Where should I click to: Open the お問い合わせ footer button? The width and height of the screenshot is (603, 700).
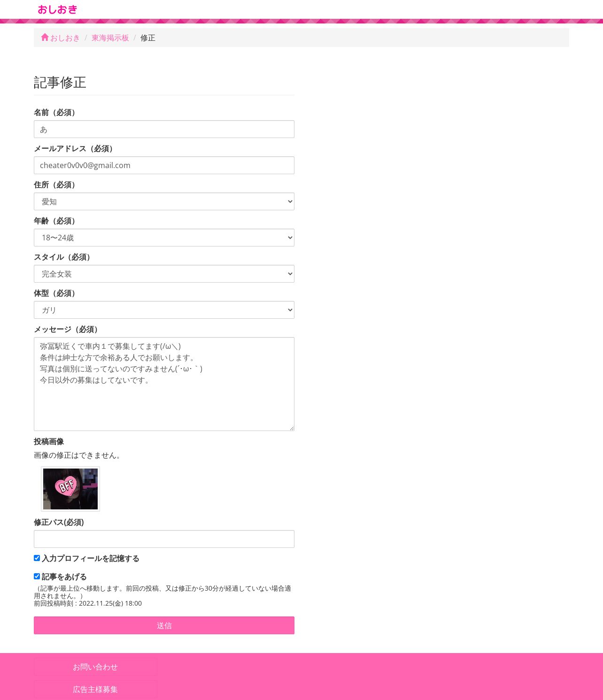(95, 667)
